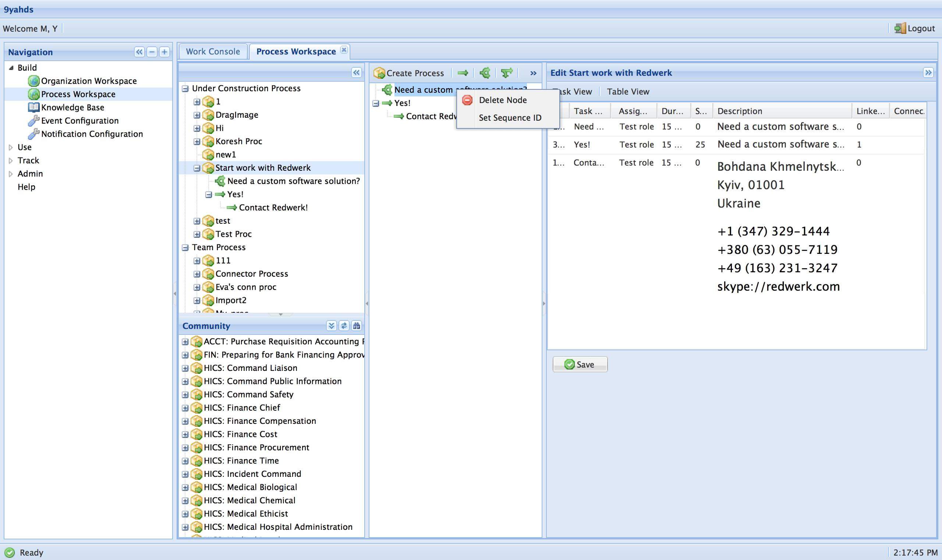Switch to the Work Console tab

click(x=213, y=52)
